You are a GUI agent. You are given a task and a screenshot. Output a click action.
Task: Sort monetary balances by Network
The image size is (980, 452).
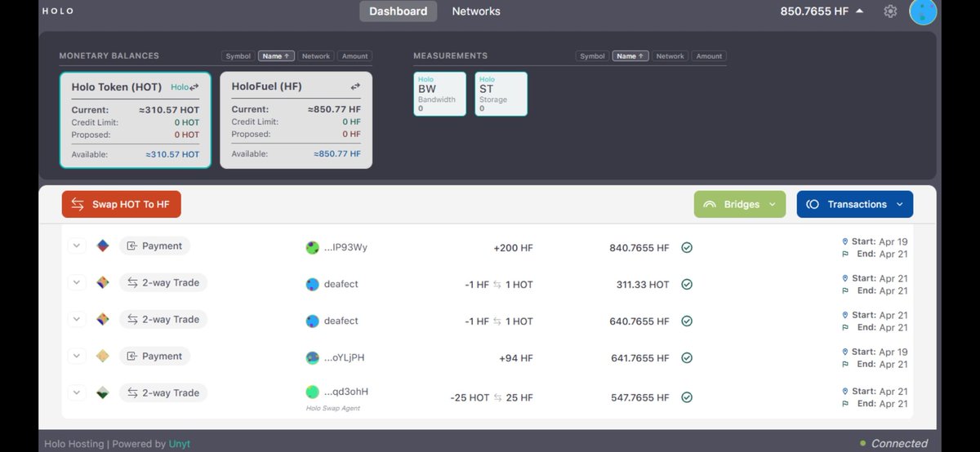pyautogui.click(x=316, y=56)
